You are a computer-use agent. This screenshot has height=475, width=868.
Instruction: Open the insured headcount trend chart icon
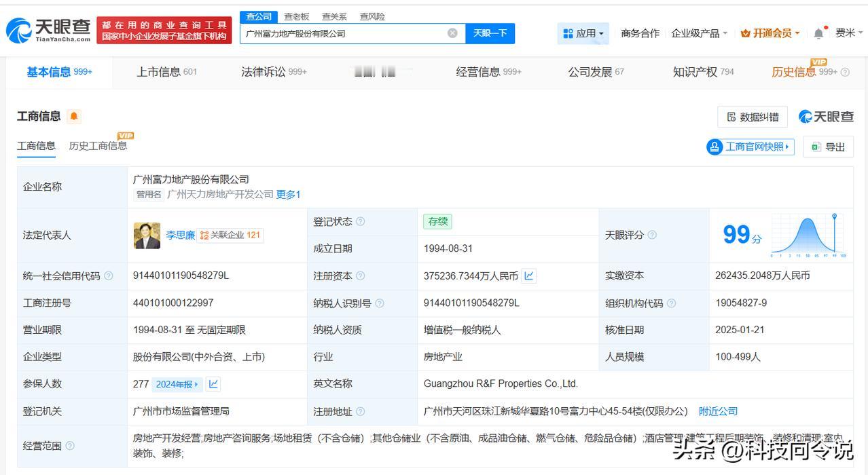(x=213, y=384)
